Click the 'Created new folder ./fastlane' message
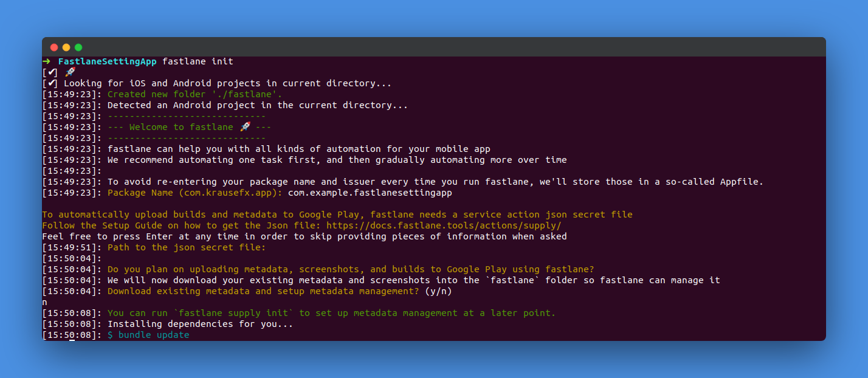This screenshot has width=868, height=378. click(x=195, y=94)
